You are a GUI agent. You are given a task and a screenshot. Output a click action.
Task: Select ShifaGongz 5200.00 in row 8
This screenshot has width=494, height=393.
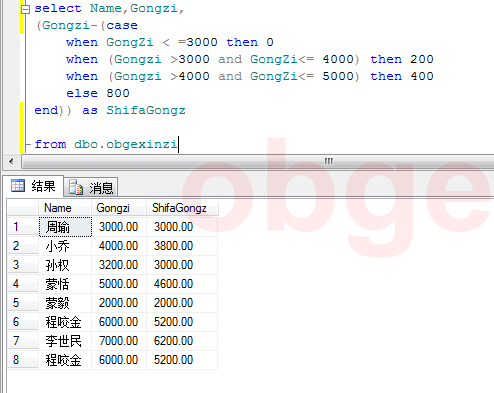coord(182,360)
